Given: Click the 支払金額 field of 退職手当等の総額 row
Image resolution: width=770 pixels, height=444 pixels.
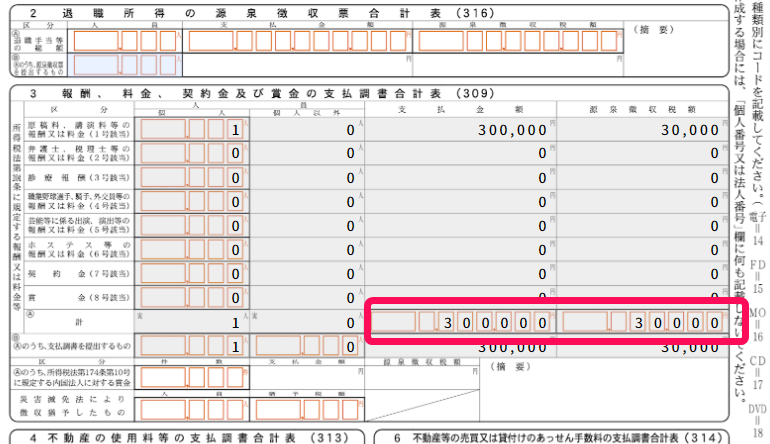Looking at the screenshot, I should coord(298,41).
